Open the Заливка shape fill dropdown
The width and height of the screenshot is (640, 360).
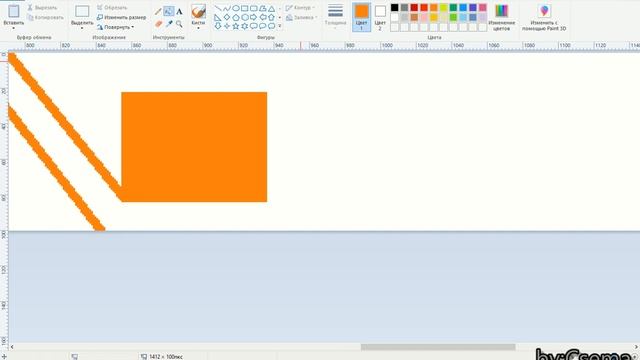click(x=301, y=18)
